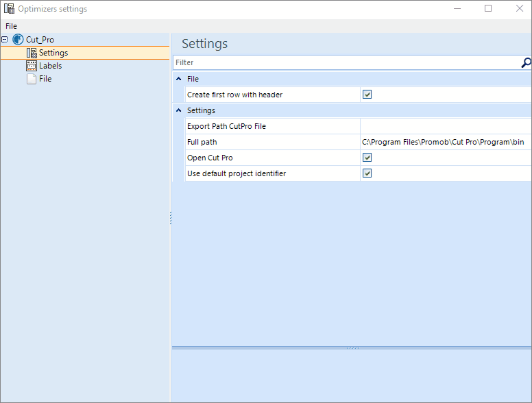Click the Export Path CutPro File value field

click(x=446, y=126)
